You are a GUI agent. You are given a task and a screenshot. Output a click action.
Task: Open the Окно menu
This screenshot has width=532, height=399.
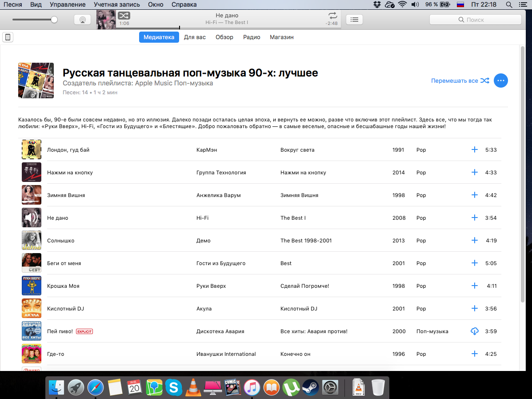tap(156, 4)
